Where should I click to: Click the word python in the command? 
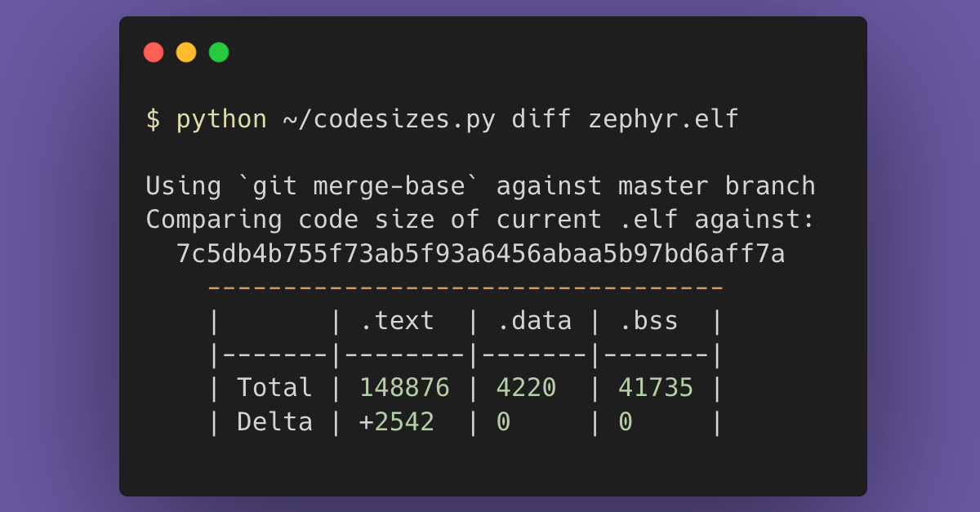(x=222, y=121)
